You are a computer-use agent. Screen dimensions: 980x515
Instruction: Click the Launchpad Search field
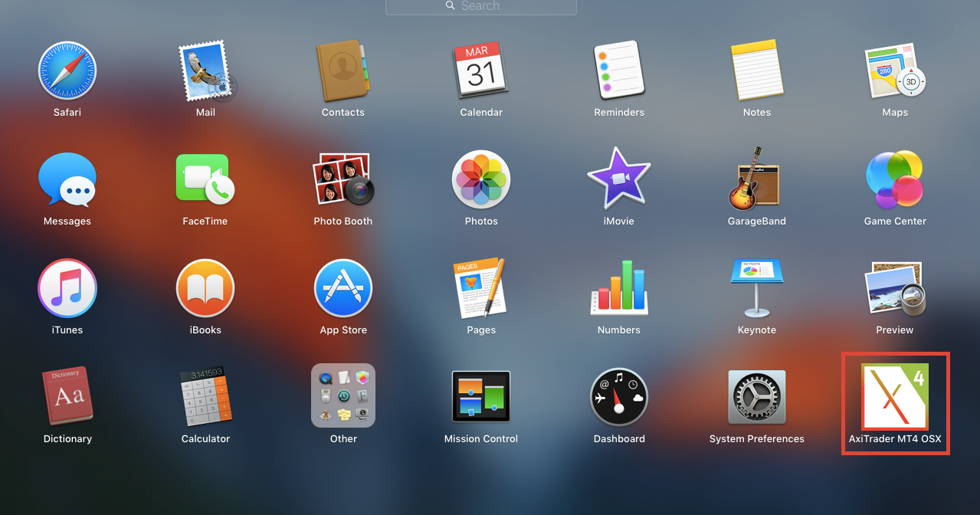(480, 6)
